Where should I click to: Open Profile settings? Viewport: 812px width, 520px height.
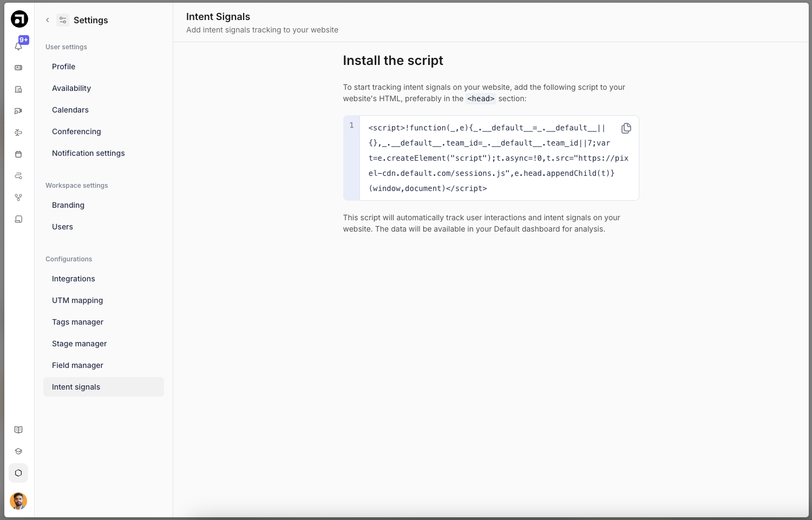click(103, 67)
